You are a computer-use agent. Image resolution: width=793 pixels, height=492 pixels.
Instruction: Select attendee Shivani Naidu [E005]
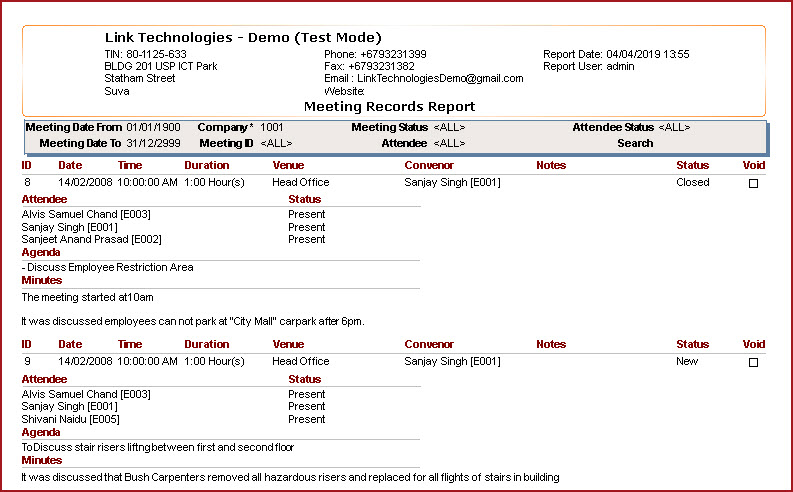70,420
